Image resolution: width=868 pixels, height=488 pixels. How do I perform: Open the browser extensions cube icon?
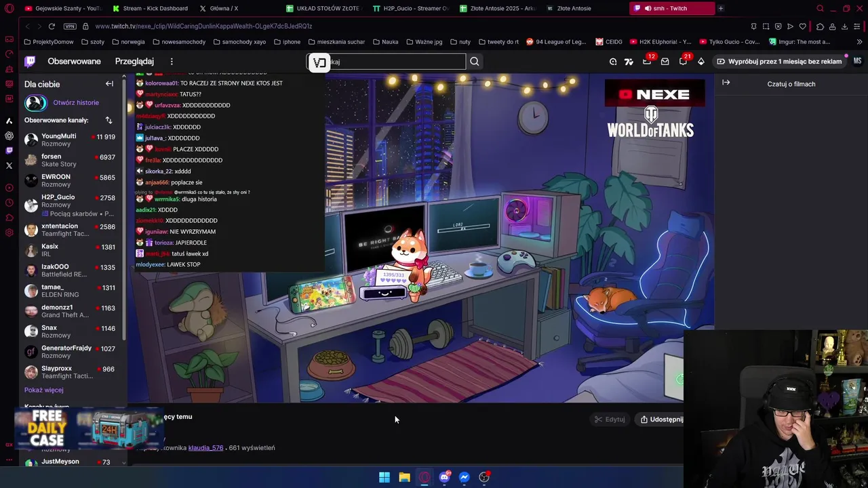click(820, 26)
